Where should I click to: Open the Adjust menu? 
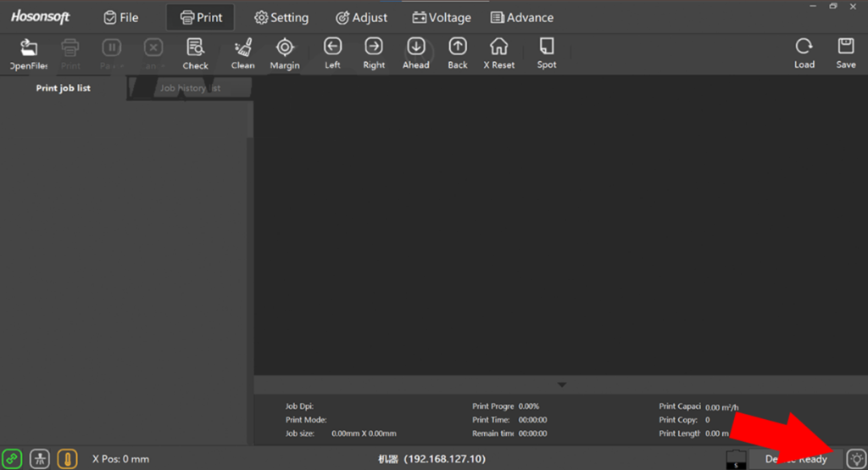click(x=361, y=18)
